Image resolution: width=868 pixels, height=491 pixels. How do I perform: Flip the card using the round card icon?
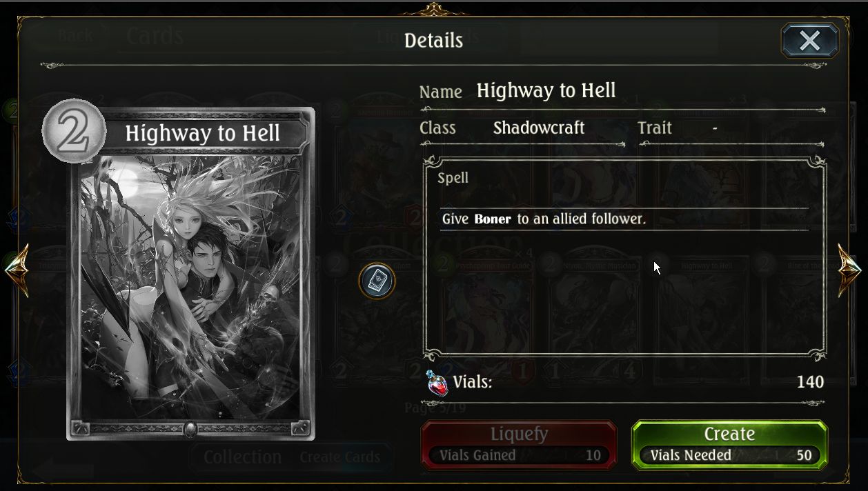(377, 281)
